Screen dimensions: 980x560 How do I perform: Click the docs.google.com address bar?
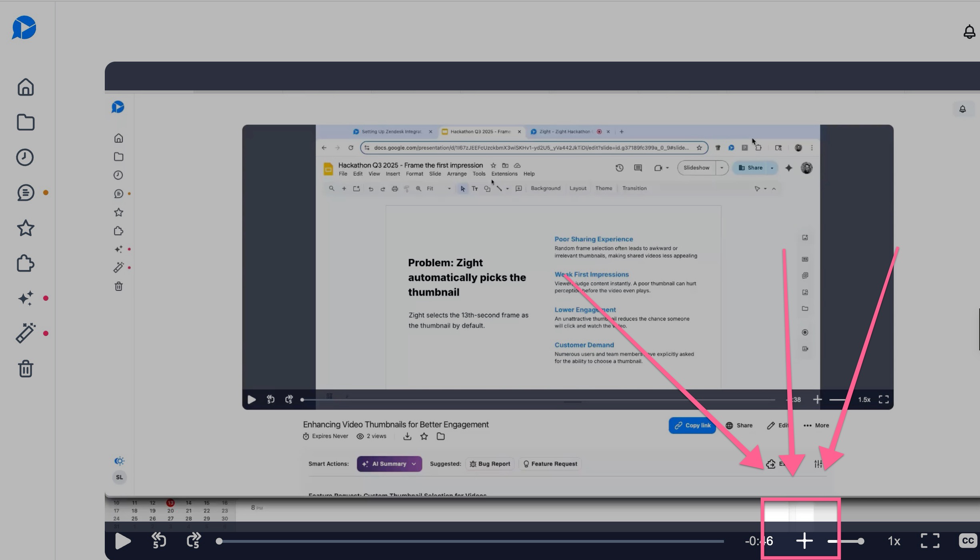coord(534,148)
